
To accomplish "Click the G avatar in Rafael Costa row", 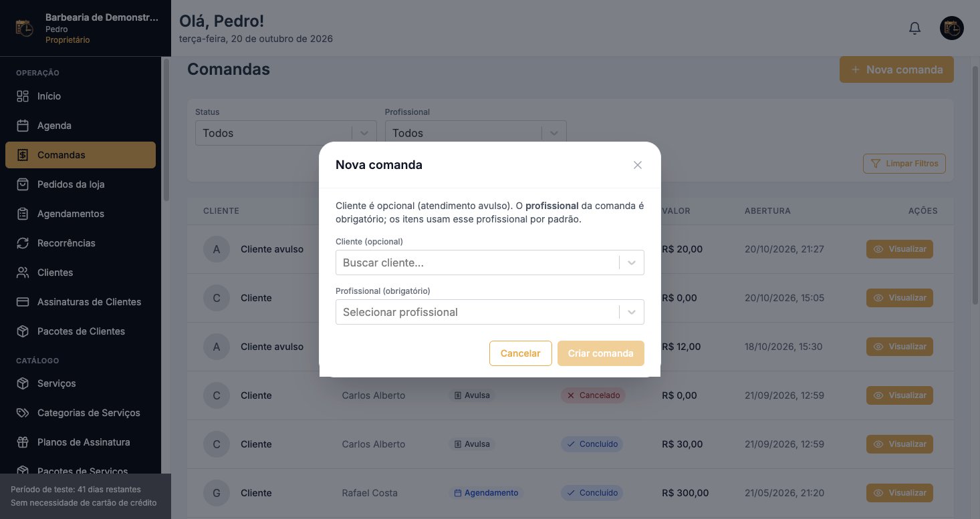I will coord(217,493).
